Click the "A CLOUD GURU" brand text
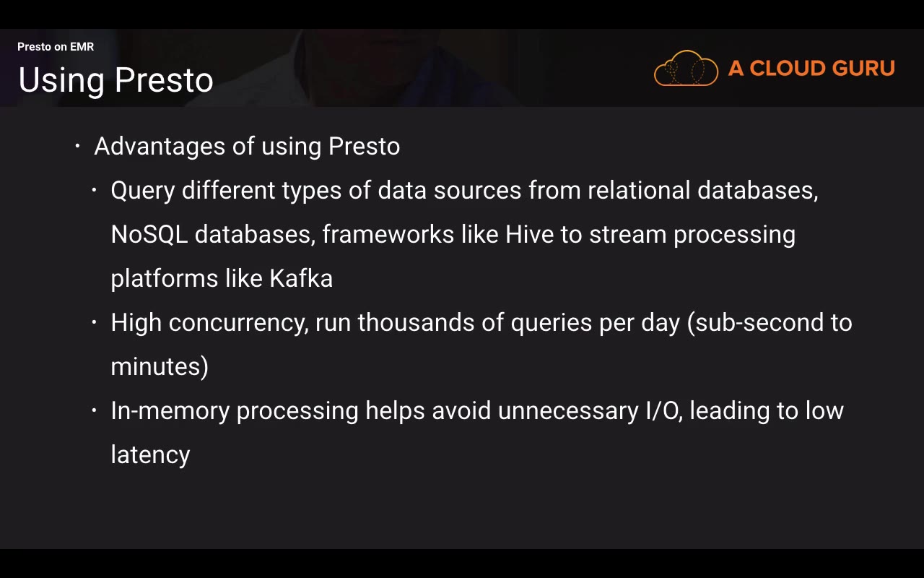This screenshot has width=924, height=578. [x=811, y=69]
